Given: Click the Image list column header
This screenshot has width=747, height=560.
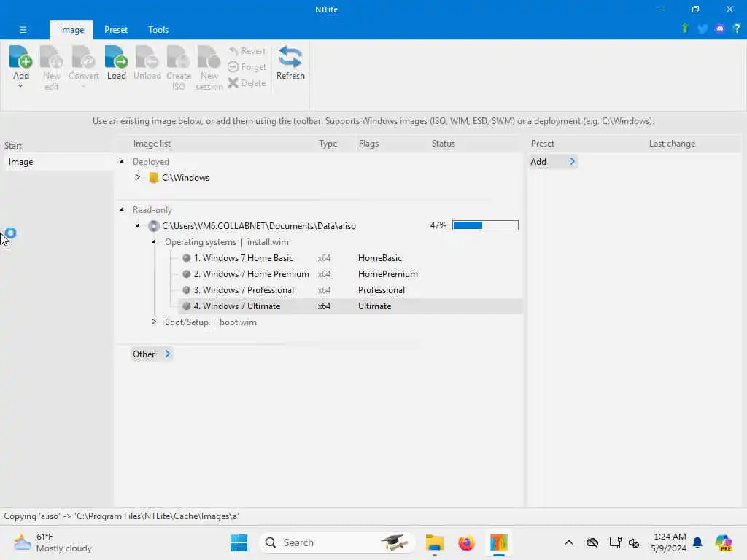Looking at the screenshot, I should coord(152,144).
